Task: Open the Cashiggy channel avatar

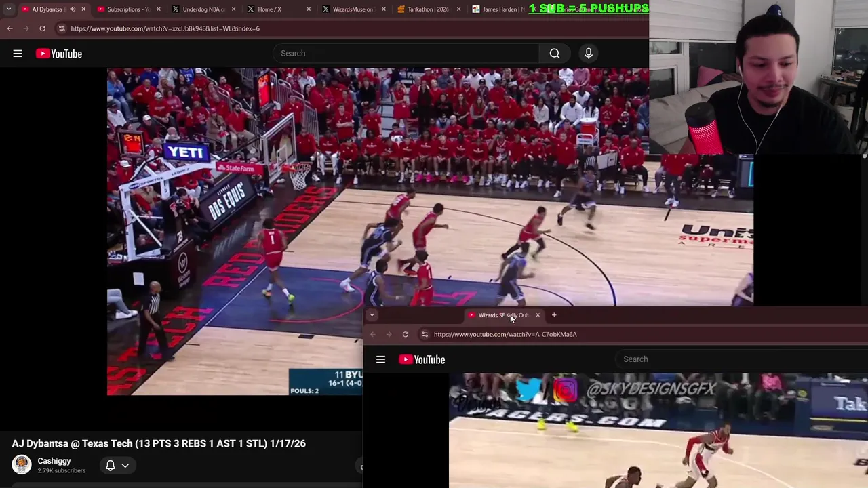Action: point(22,465)
